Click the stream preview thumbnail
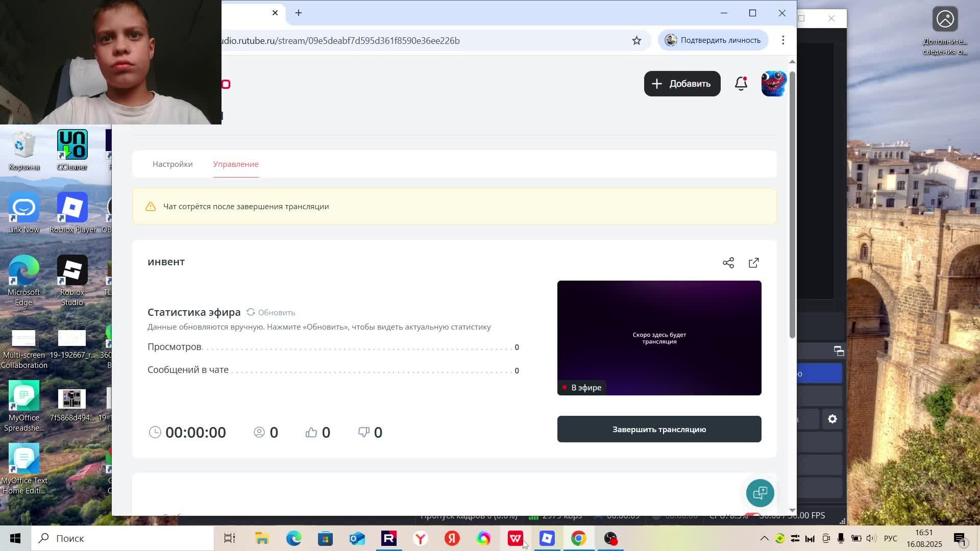The height and width of the screenshot is (551, 980). (659, 338)
